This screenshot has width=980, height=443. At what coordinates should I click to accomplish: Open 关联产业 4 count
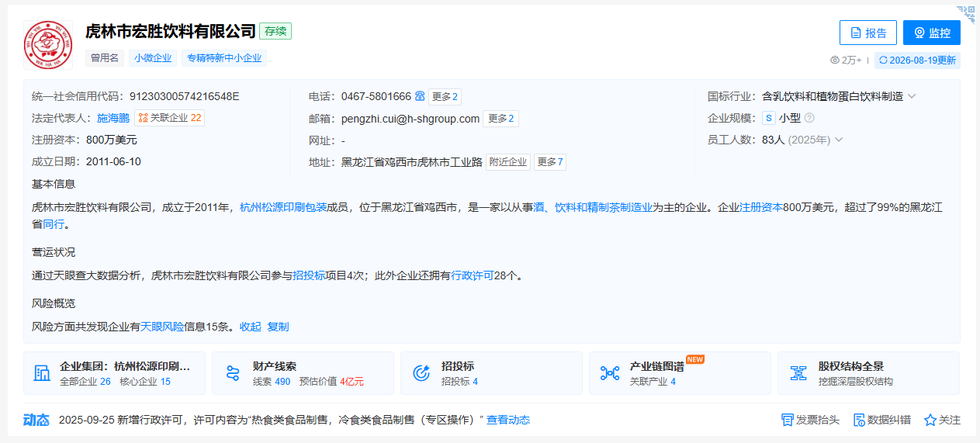pyautogui.click(x=652, y=381)
